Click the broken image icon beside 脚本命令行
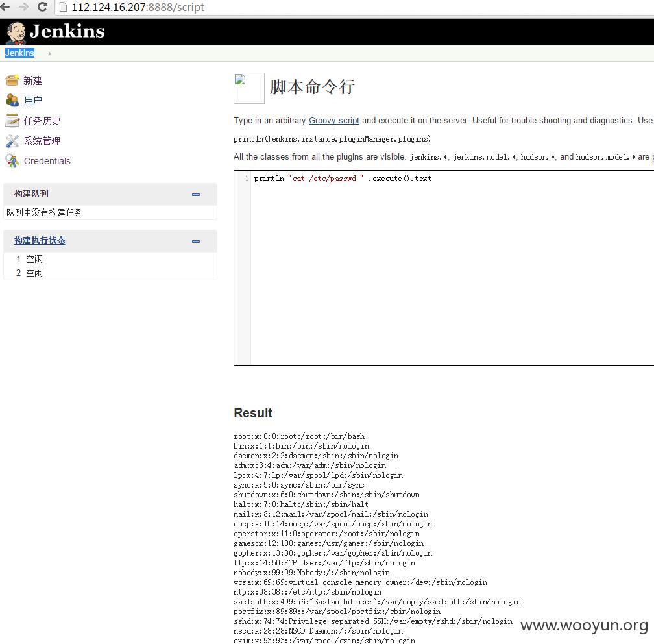This screenshot has width=654, height=644. pos(249,88)
